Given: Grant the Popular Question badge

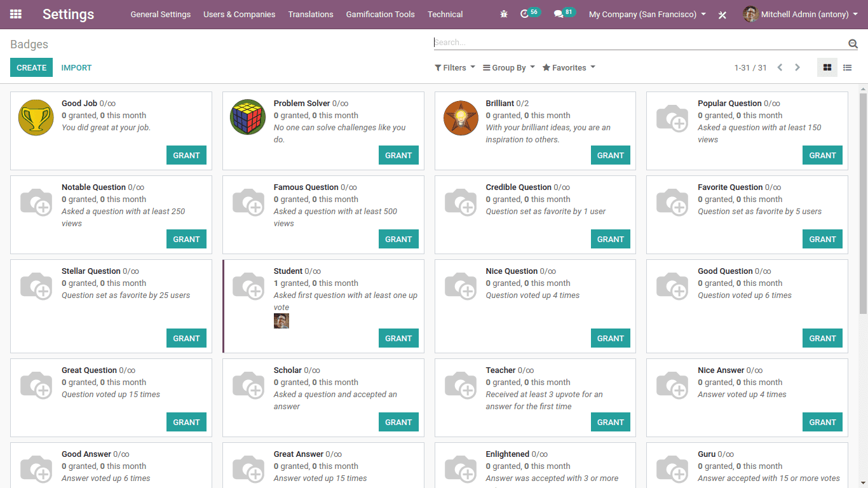Looking at the screenshot, I should point(822,155).
